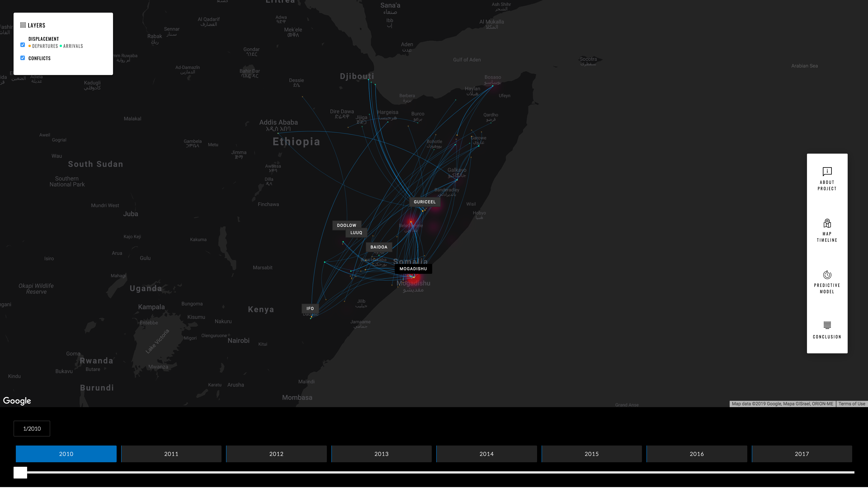Uncheck the Displacement layer checkbox
The image size is (868, 488).
pyautogui.click(x=23, y=45)
